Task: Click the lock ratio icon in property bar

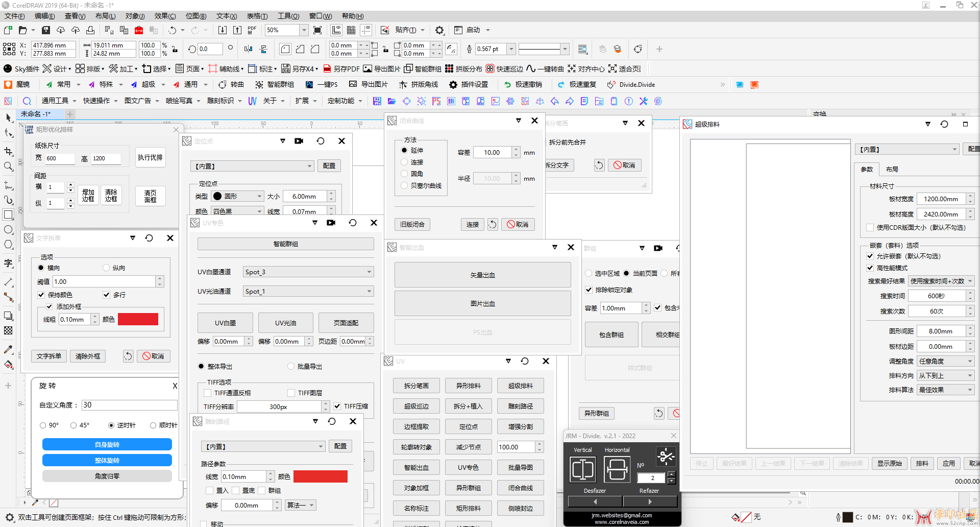Action: [x=175, y=49]
